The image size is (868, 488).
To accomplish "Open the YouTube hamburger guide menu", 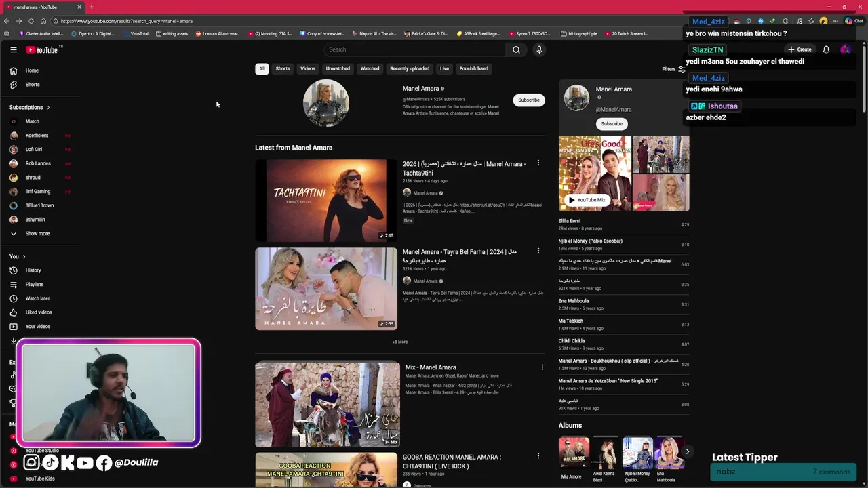I will click(13, 49).
